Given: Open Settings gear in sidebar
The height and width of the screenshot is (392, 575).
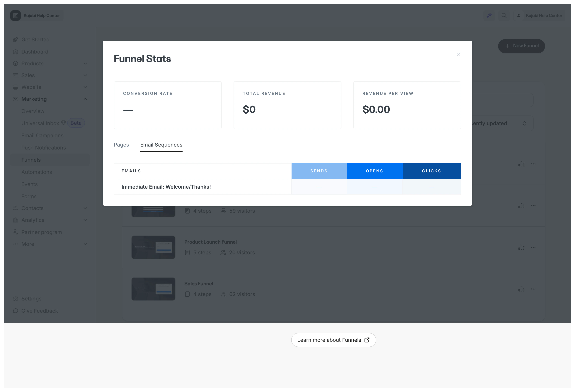Looking at the screenshot, I should click(x=16, y=299).
